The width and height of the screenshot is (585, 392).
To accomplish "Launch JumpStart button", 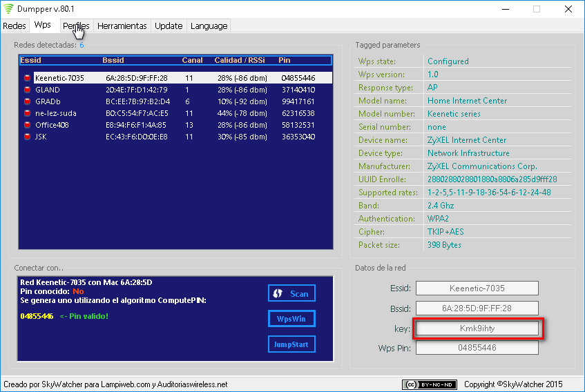I will 291,344.
